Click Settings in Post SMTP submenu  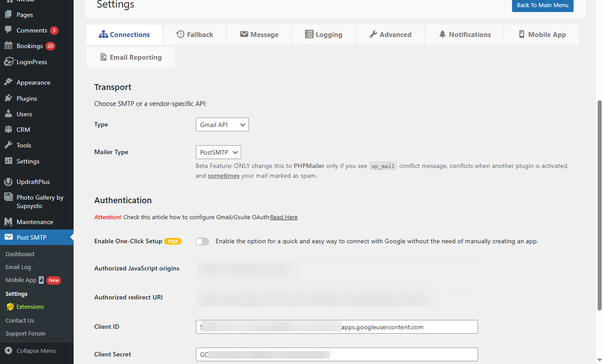17,294
